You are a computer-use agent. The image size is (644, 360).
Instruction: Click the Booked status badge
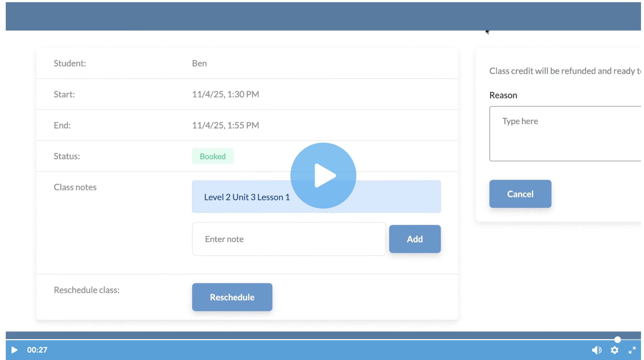213,156
